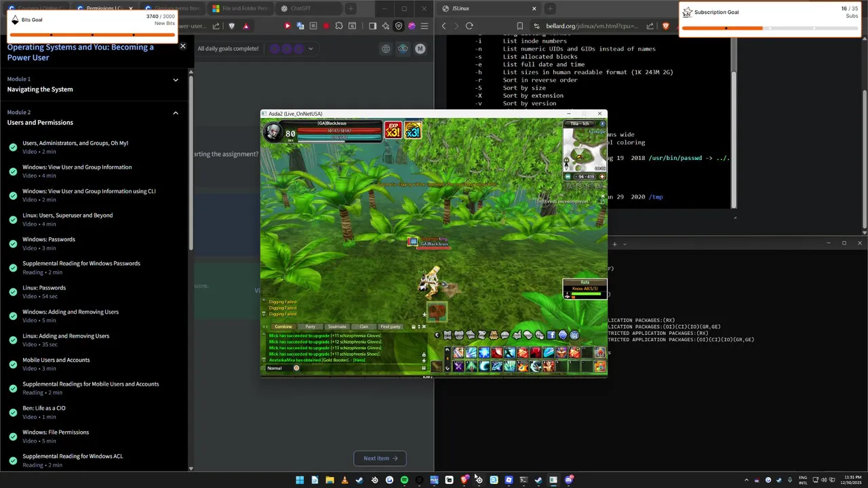The height and width of the screenshot is (488, 868).
Task: Click the first skill slot in top hotbar row
Action: coord(458,352)
